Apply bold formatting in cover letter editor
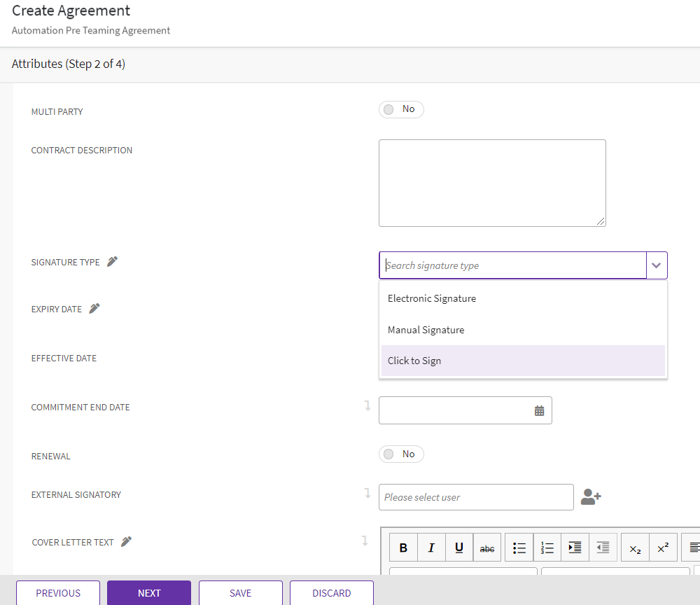Viewport: 700px width, 605px height. click(x=403, y=548)
